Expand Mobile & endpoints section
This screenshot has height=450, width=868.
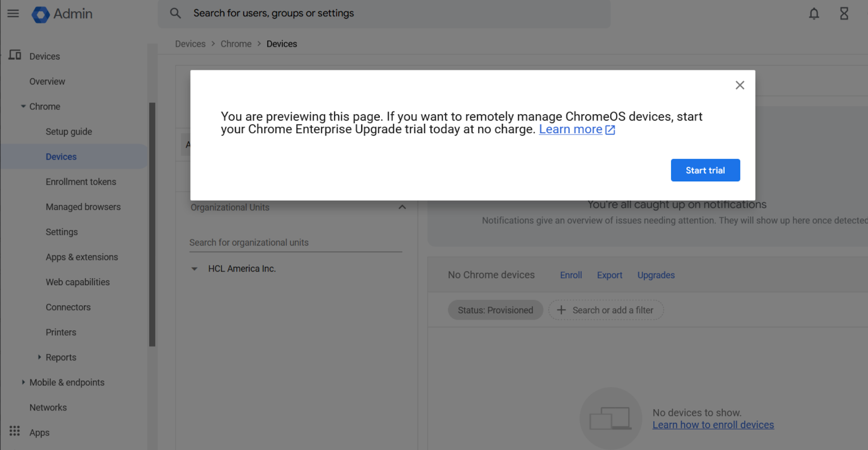pos(23,382)
